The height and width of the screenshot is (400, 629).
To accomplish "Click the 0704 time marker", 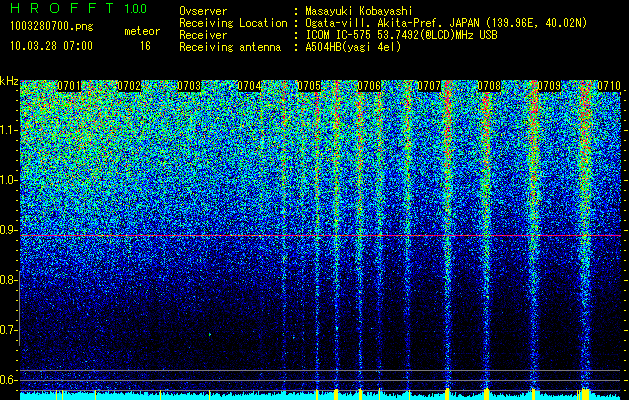I will (249, 86).
